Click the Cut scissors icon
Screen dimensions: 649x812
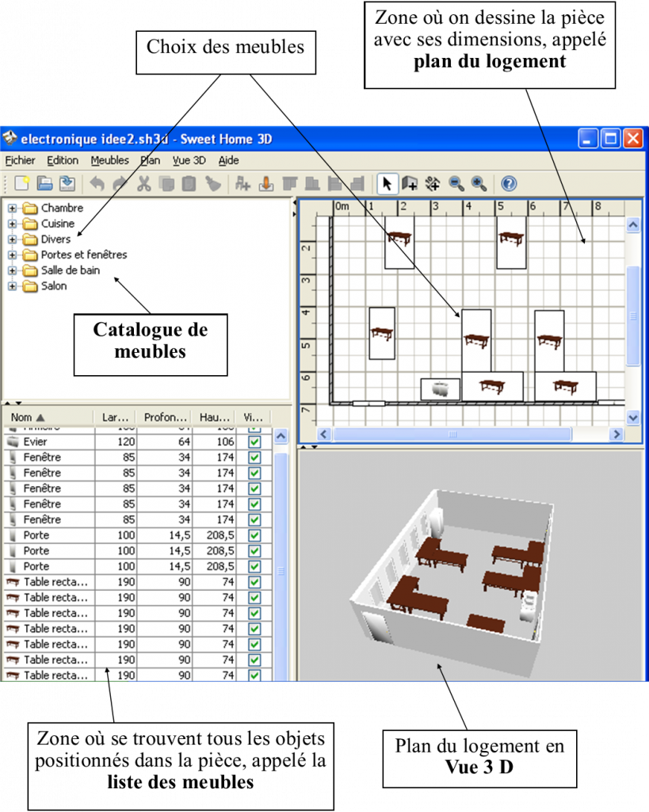pos(143,184)
